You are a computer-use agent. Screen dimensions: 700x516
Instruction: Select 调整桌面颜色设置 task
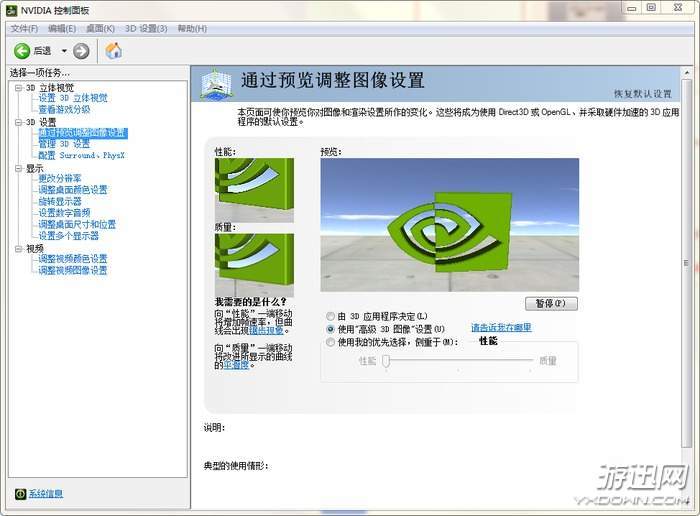(x=73, y=190)
